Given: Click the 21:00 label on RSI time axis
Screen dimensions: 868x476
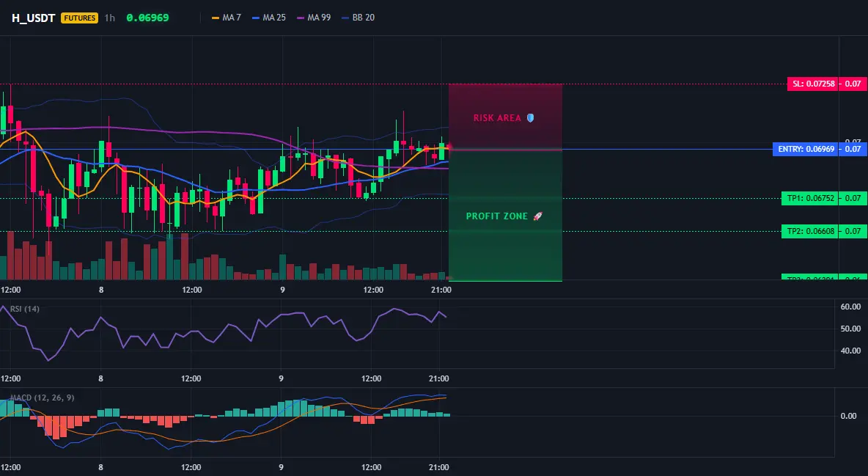Looking at the screenshot, I should point(439,378).
